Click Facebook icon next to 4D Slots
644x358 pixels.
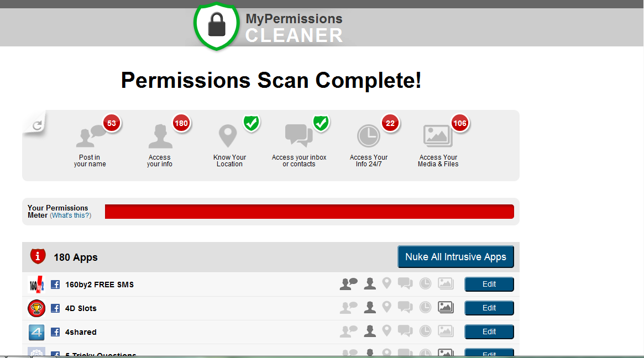tap(55, 308)
